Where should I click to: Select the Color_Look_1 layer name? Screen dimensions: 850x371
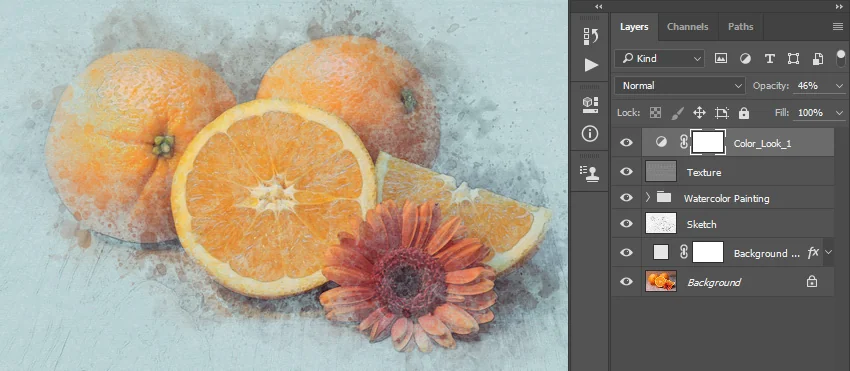(762, 144)
